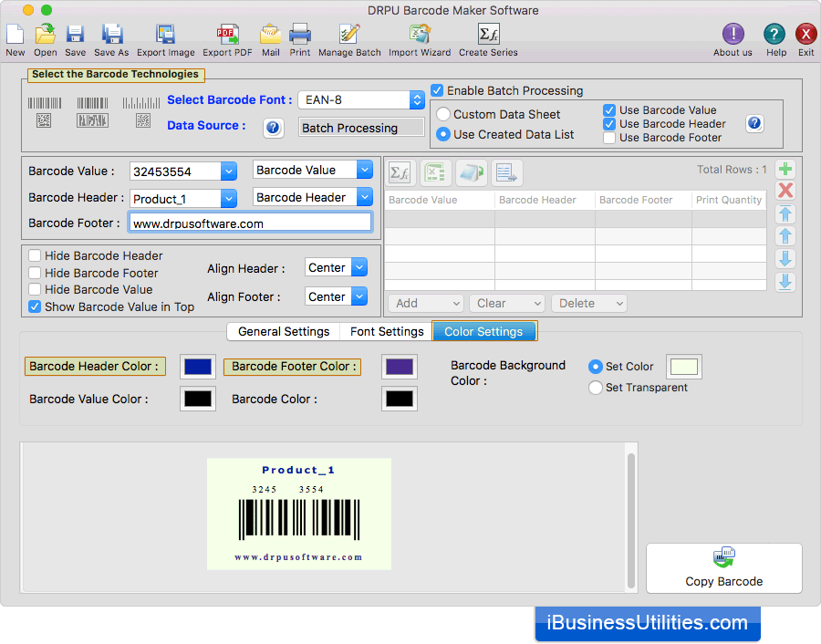Click the batch options help question icon
Viewport: 821px width, 644px height.
(754, 123)
